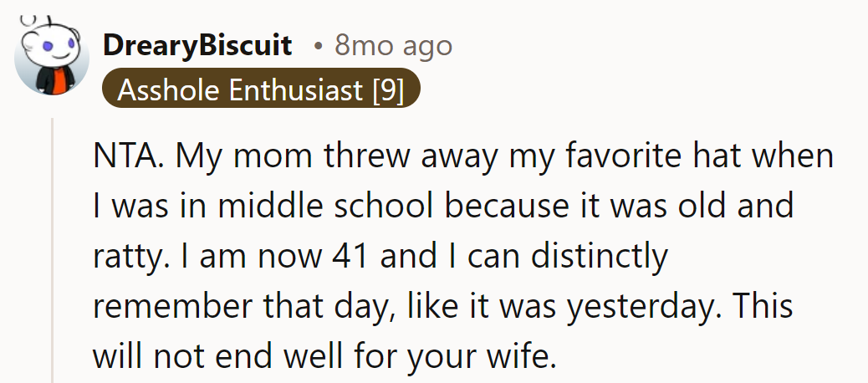Click the DrearyBiscuit Snoo avatar
The height and width of the screenshot is (383, 868).
(x=51, y=59)
